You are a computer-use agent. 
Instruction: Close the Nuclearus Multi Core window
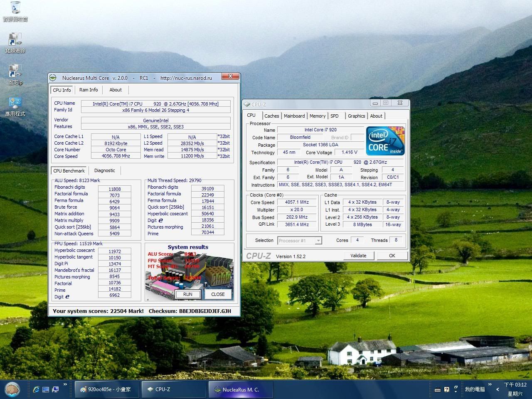[230, 76]
